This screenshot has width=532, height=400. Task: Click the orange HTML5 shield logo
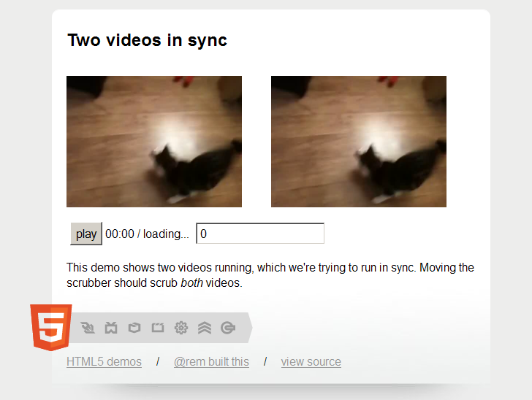tap(51, 327)
